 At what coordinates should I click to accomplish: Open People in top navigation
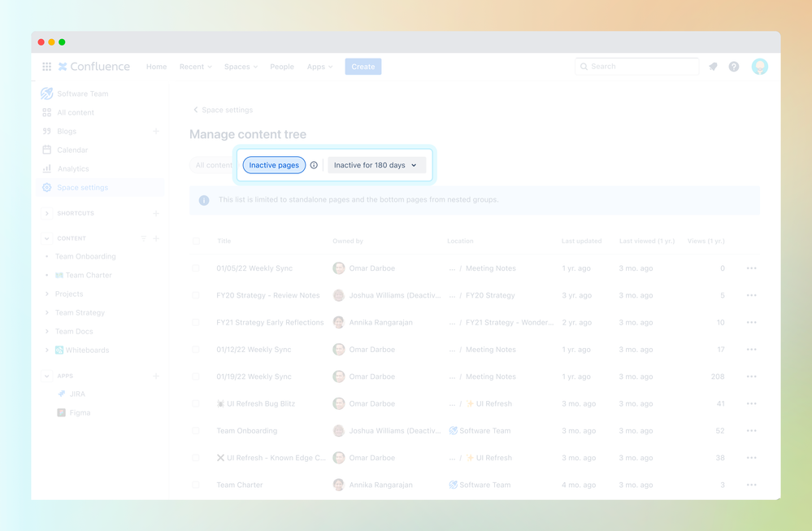(x=282, y=67)
